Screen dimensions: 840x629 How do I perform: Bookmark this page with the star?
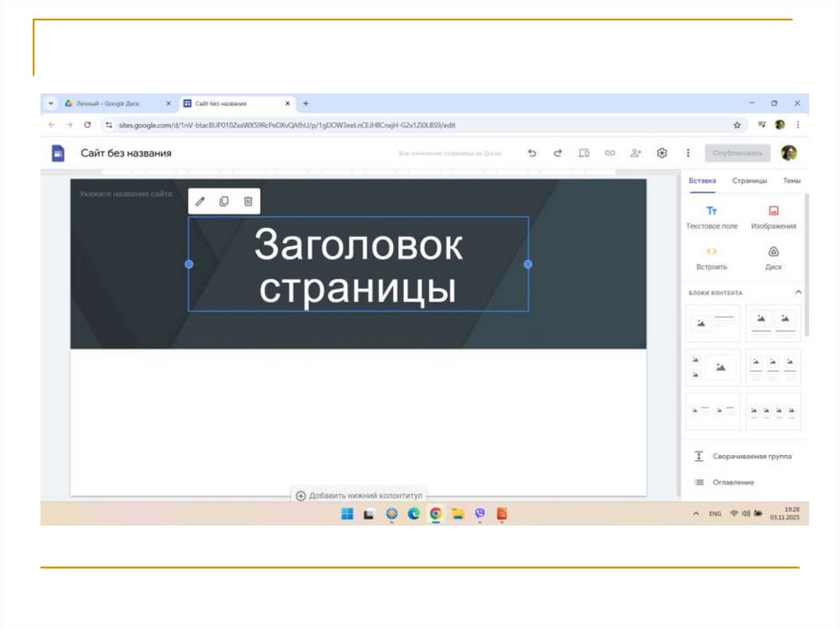click(x=737, y=125)
